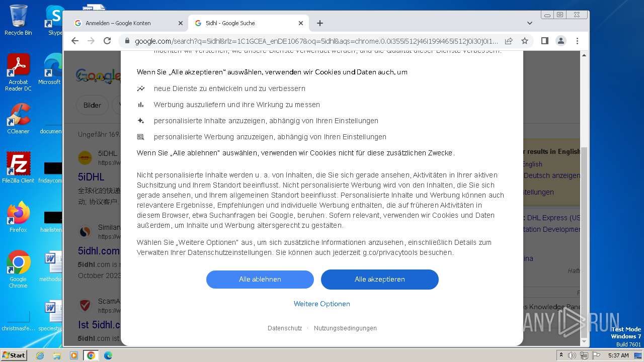Click the Alle akzeptieren button
644x362 pixels.
click(x=380, y=280)
